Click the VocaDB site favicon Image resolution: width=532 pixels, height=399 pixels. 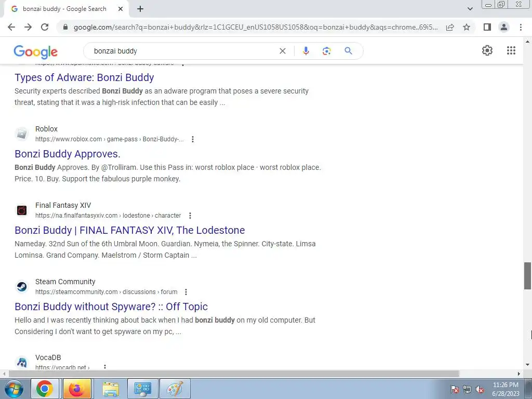22,362
